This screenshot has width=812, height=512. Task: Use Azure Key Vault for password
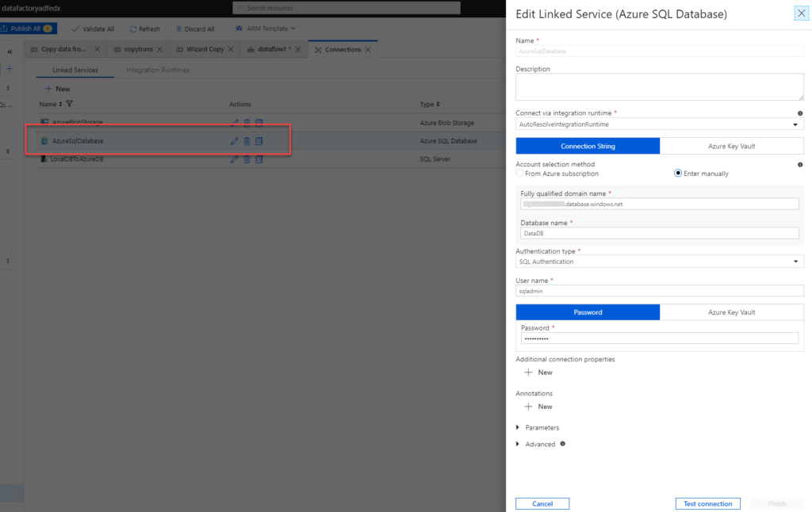tap(731, 312)
